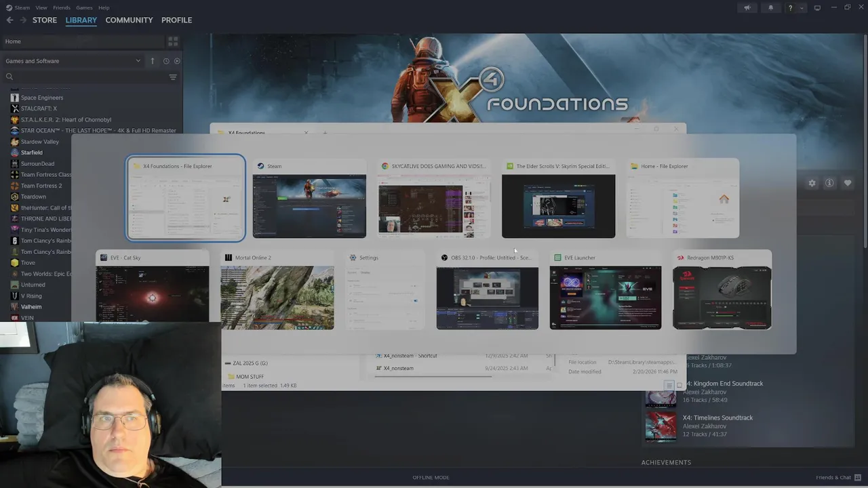
Task: Open the Steam menu in menu bar
Action: click(22, 7)
